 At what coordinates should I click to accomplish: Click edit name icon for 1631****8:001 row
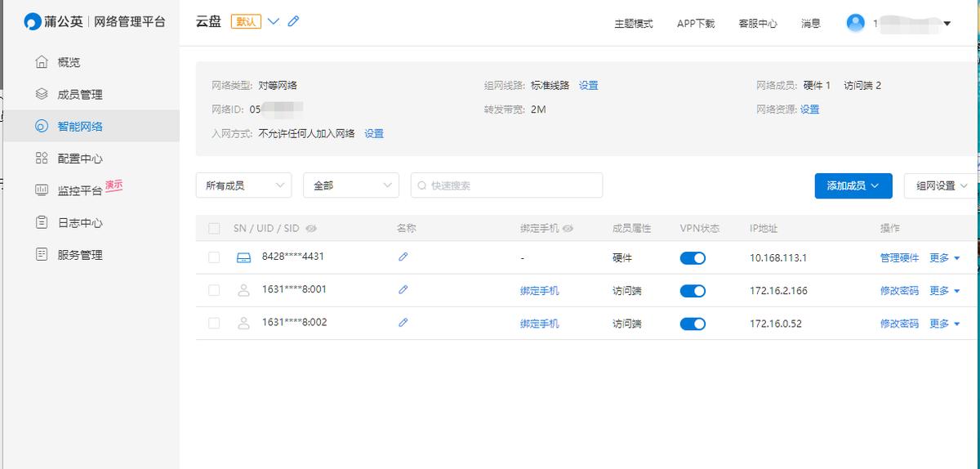pyautogui.click(x=403, y=290)
